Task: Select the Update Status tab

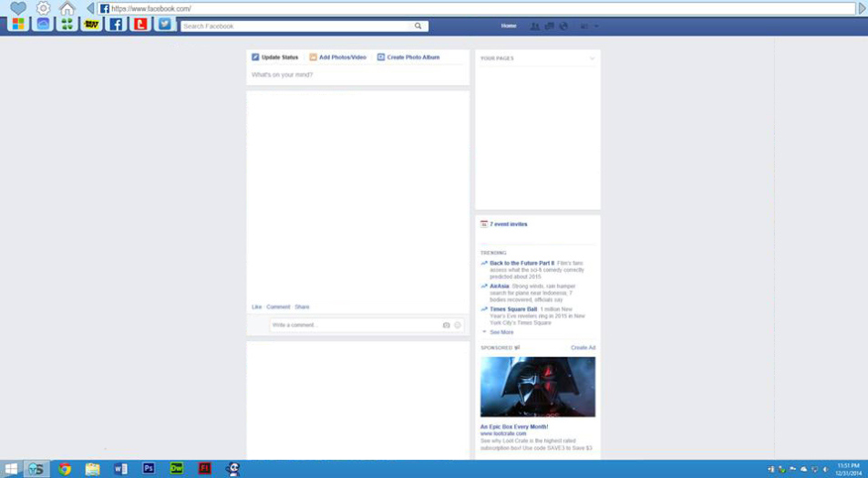Action: pos(275,57)
